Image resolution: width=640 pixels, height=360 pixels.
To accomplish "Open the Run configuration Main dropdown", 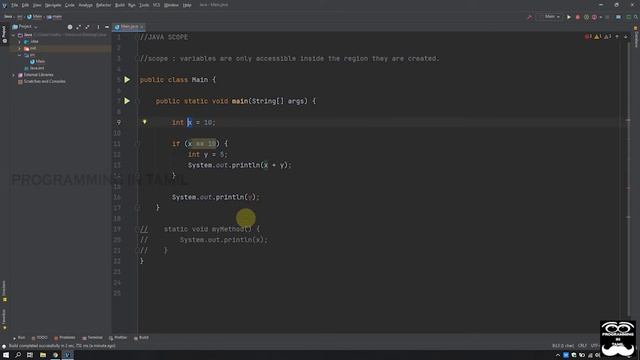I will click(551, 17).
